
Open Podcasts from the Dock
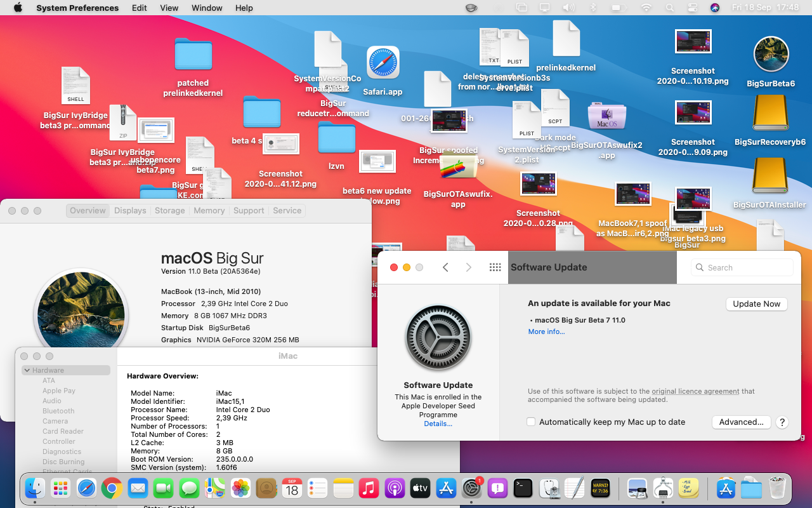click(x=395, y=488)
